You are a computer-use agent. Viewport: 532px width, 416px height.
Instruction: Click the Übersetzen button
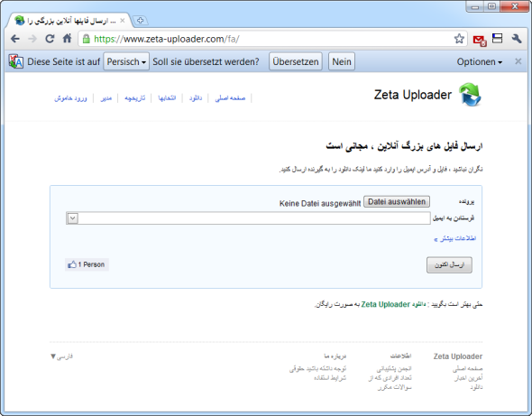click(296, 61)
